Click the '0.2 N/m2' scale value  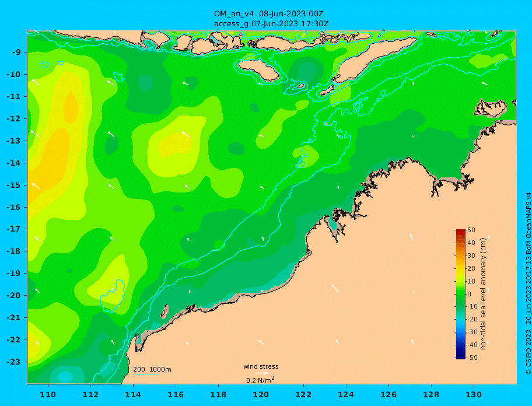tap(260, 380)
